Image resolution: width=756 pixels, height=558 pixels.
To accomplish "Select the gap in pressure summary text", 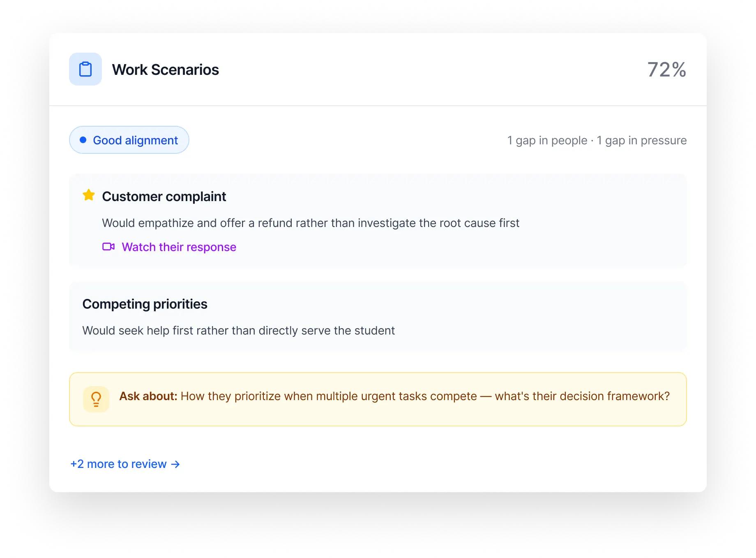I will click(642, 140).
